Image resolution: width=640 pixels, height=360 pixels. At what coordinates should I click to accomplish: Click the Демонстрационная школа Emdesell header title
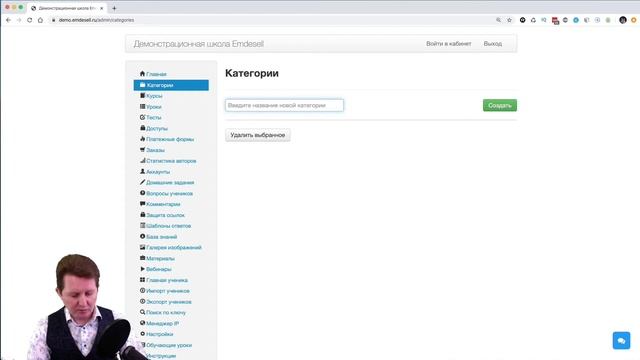coord(199,44)
